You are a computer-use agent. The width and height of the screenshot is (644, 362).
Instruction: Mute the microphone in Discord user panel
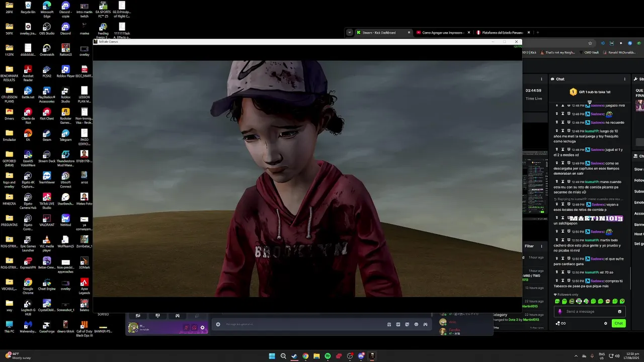(x=186, y=328)
